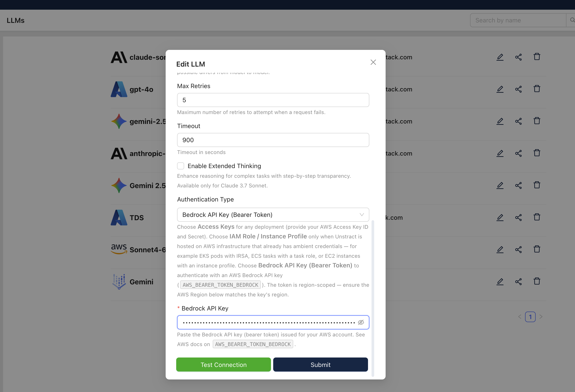Viewport: 575px width, 392px height.
Task: Click the AWS logo of Sonnet4-6 row
Action: pos(119,249)
